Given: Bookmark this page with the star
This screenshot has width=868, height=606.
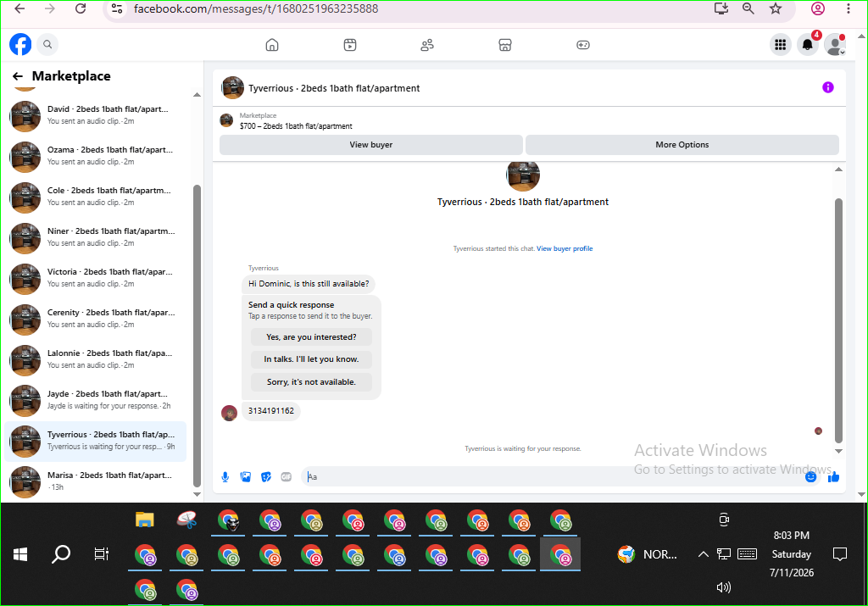Looking at the screenshot, I should pyautogui.click(x=776, y=8).
